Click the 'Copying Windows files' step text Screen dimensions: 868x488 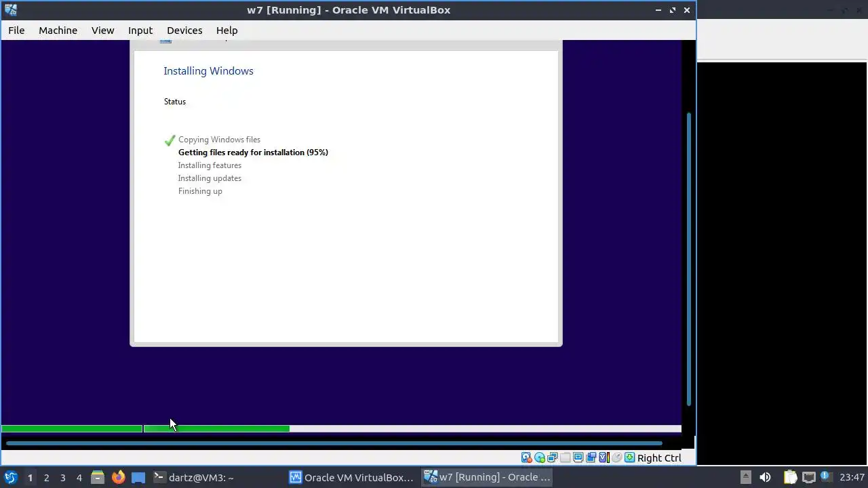(219, 140)
